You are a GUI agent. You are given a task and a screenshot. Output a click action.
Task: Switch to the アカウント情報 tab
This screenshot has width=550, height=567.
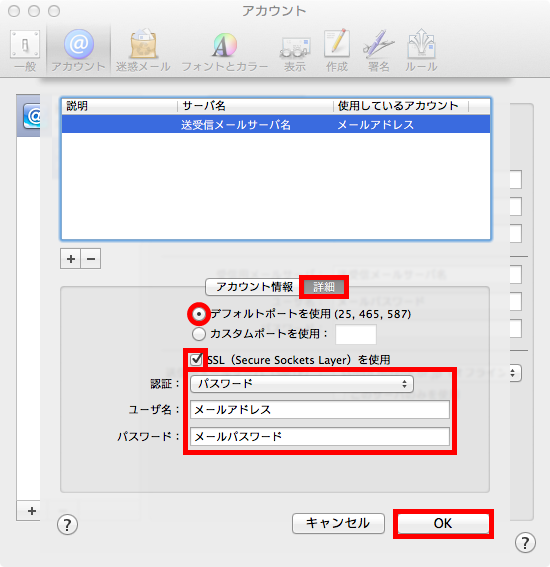[254, 287]
